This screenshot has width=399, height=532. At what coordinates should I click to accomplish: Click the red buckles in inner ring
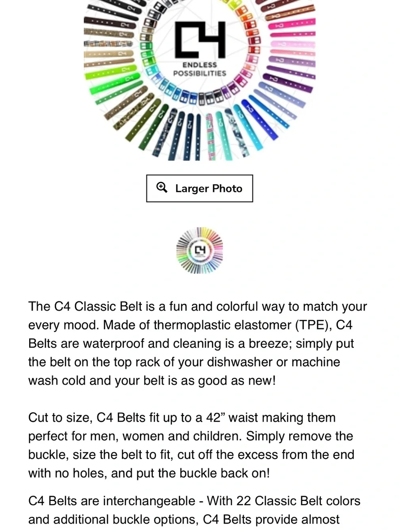pyautogui.click(x=254, y=42)
